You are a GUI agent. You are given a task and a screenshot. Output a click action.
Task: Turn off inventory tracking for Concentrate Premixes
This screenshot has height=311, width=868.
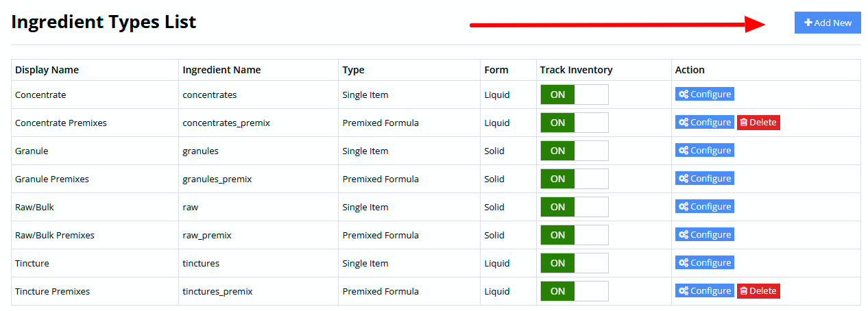(574, 123)
